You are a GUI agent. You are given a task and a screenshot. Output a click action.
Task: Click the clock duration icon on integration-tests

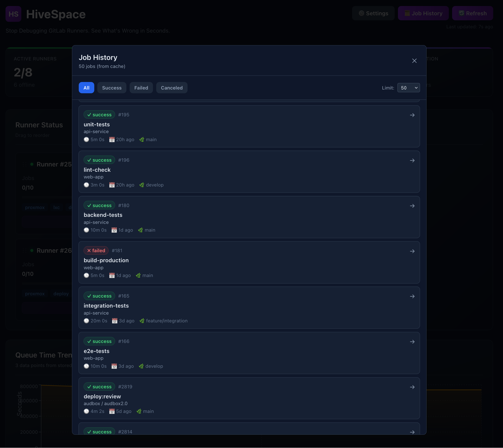(x=87, y=321)
